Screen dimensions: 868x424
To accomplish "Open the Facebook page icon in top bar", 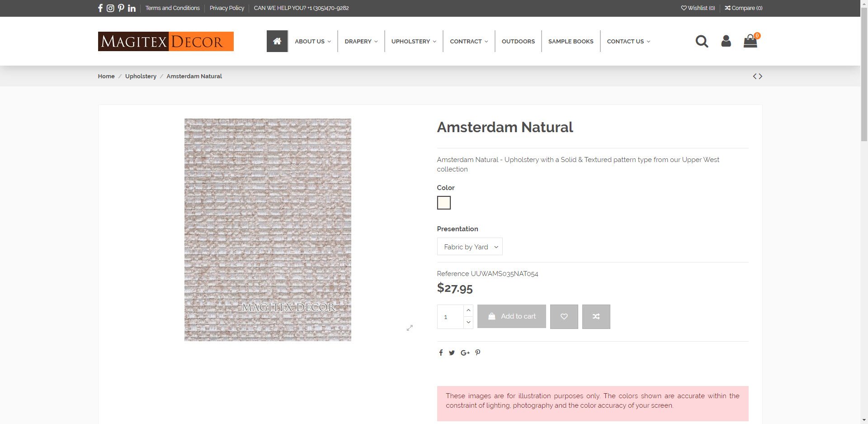I will (100, 8).
